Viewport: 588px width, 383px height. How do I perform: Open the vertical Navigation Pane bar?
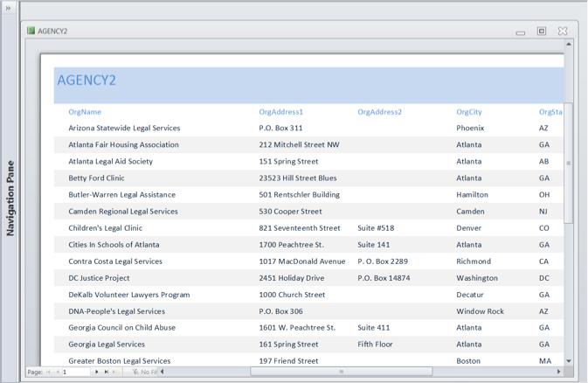click(x=10, y=198)
